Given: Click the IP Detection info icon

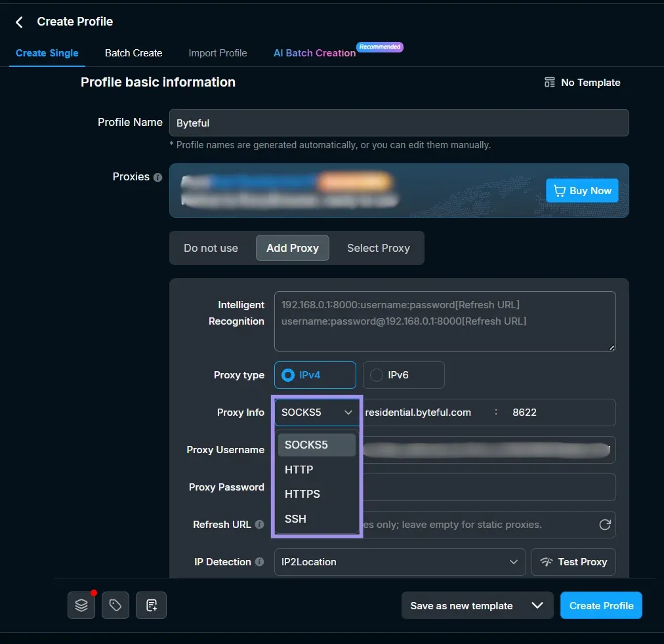Looking at the screenshot, I should click(x=260, y=562).
